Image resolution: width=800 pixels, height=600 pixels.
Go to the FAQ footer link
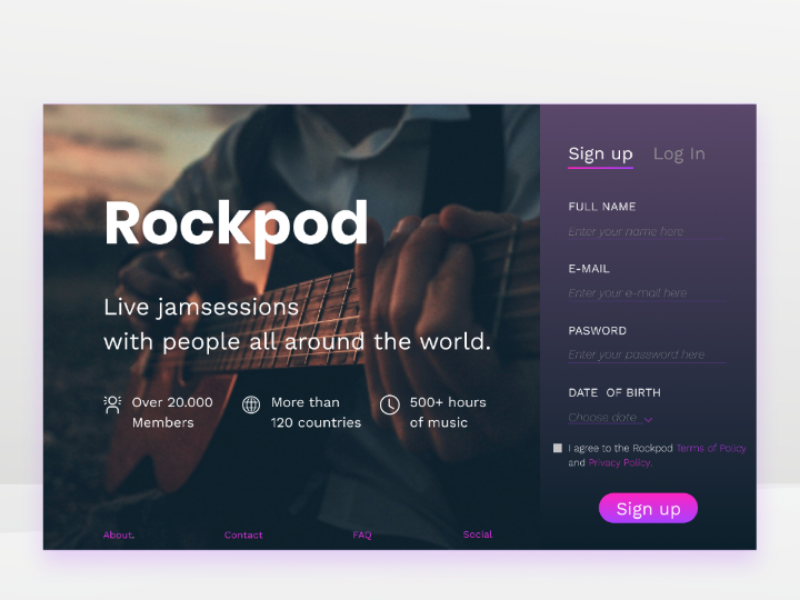tap(362, 535)
